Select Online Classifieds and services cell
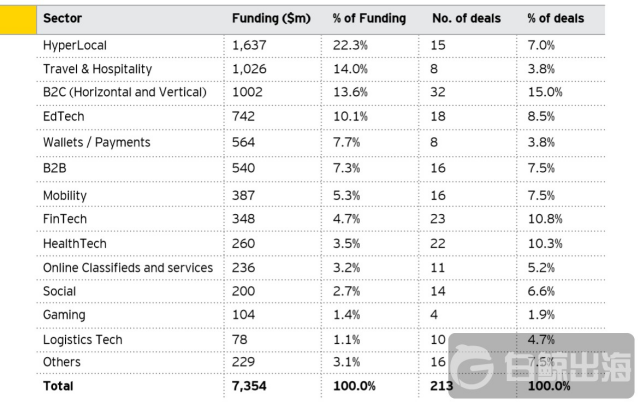640x404 pixels. click(127, 267)
